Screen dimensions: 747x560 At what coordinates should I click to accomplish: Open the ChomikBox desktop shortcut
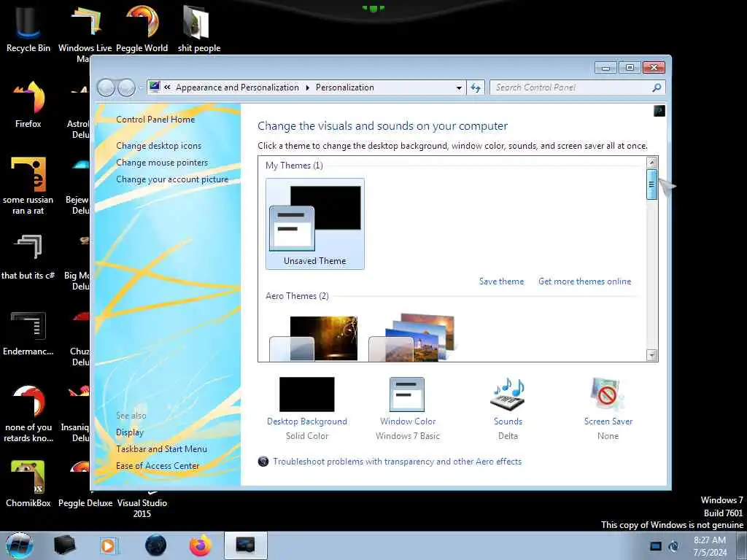coord(28,484)
